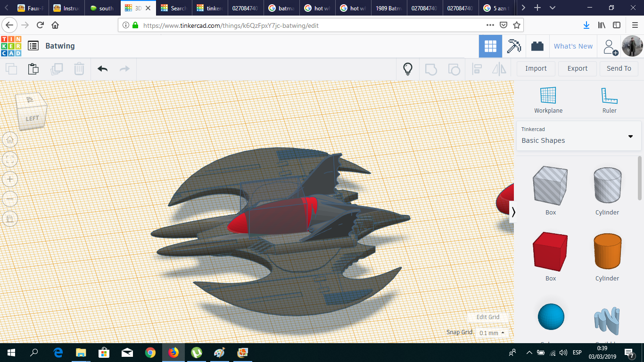Viewport: 644px width, 362px height.
Task: Zoom in with the plus button
Action: tap(10, 179)
